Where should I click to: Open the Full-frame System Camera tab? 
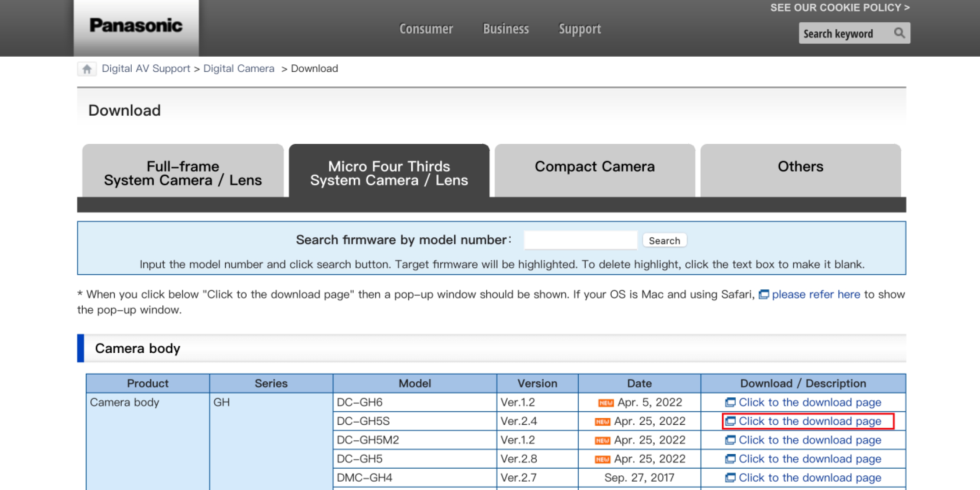click(x=183, y=173)
